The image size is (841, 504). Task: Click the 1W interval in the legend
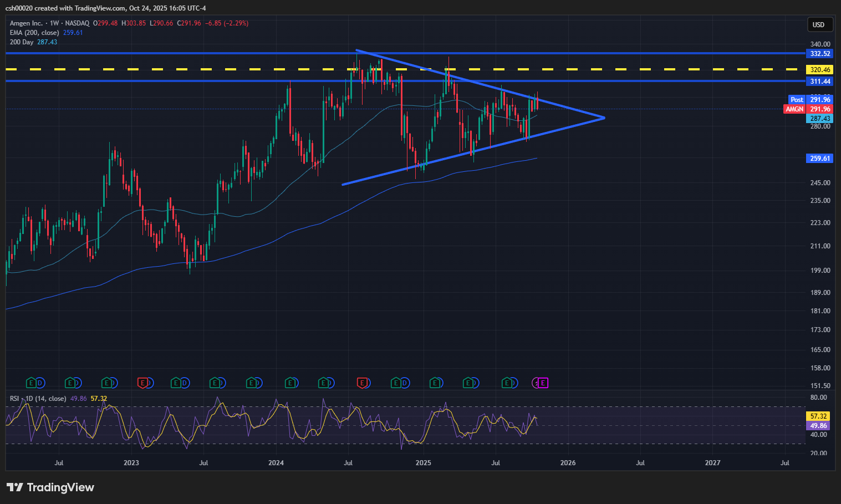tap(54, 23)
